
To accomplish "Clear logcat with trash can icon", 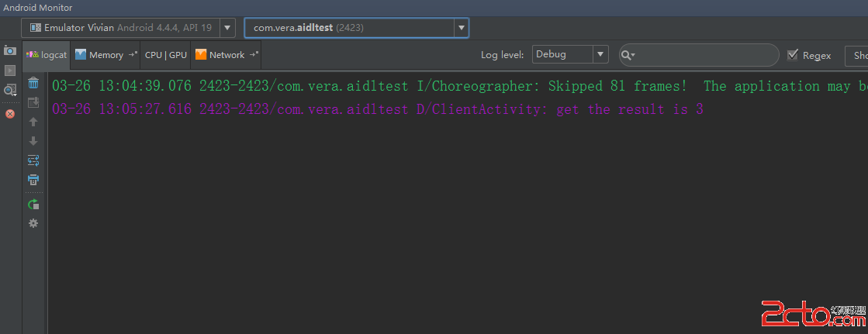I will [33, 83].
